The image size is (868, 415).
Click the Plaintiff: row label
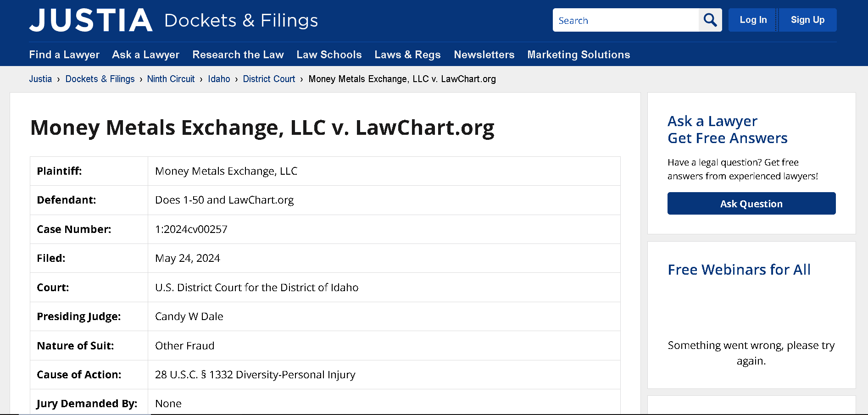click(x=59, y=171)
